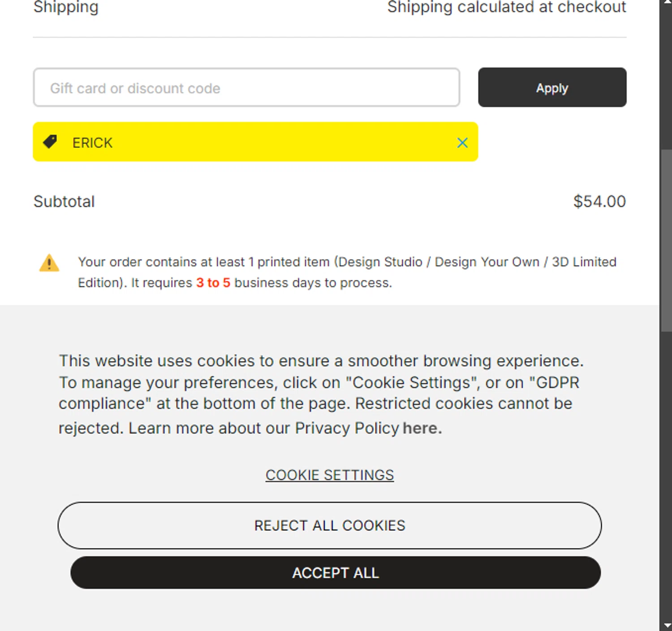Click the scroll down arrow

(x=666, y=625)
